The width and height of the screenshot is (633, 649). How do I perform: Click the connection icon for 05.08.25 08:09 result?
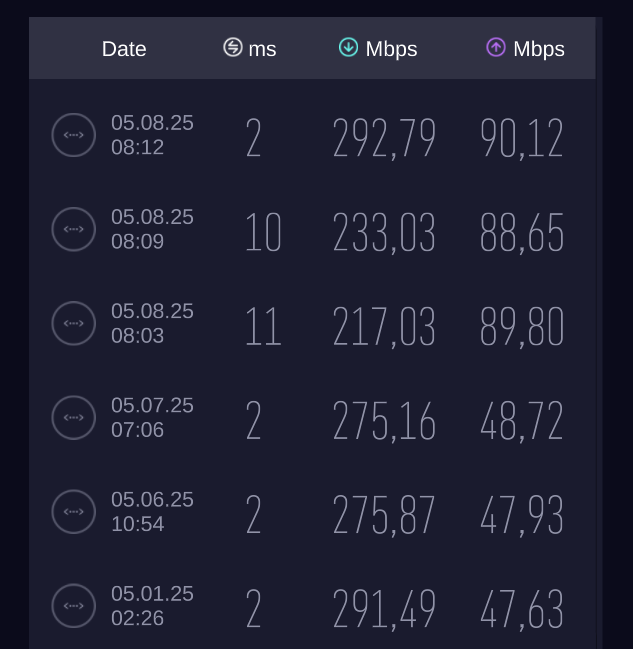(74, 229)
